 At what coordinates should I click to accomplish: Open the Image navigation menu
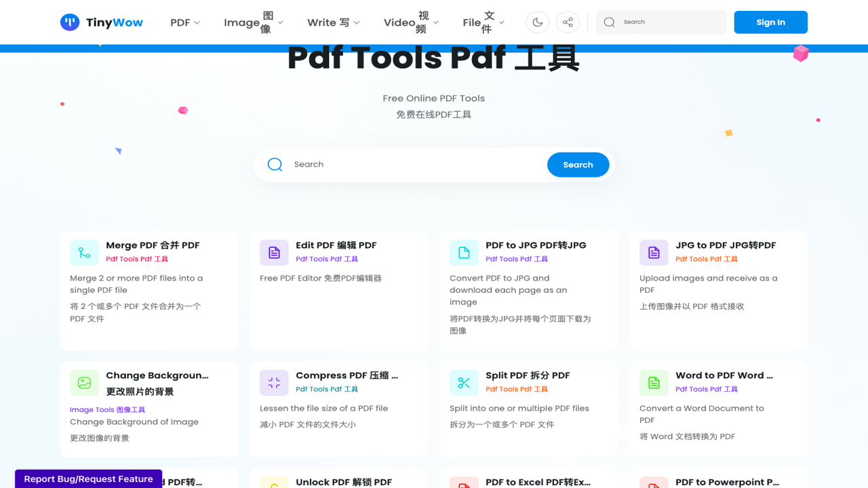pos(254,22)
